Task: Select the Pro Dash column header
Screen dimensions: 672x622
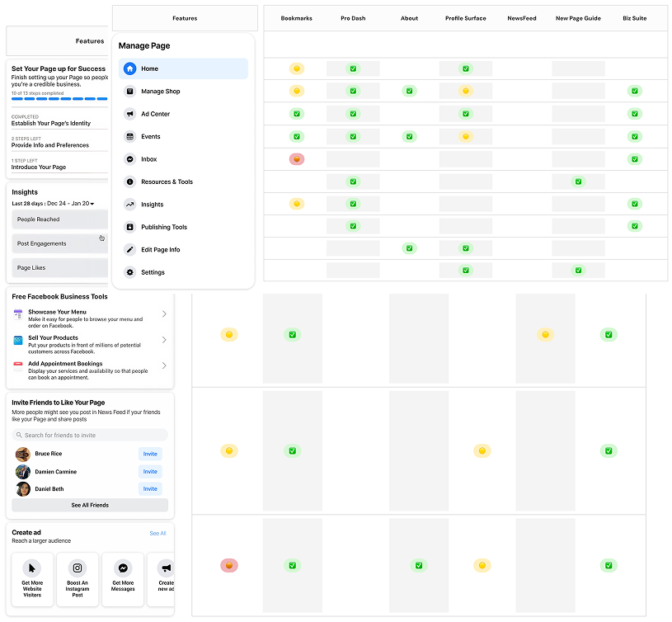Action: point(353,18)
